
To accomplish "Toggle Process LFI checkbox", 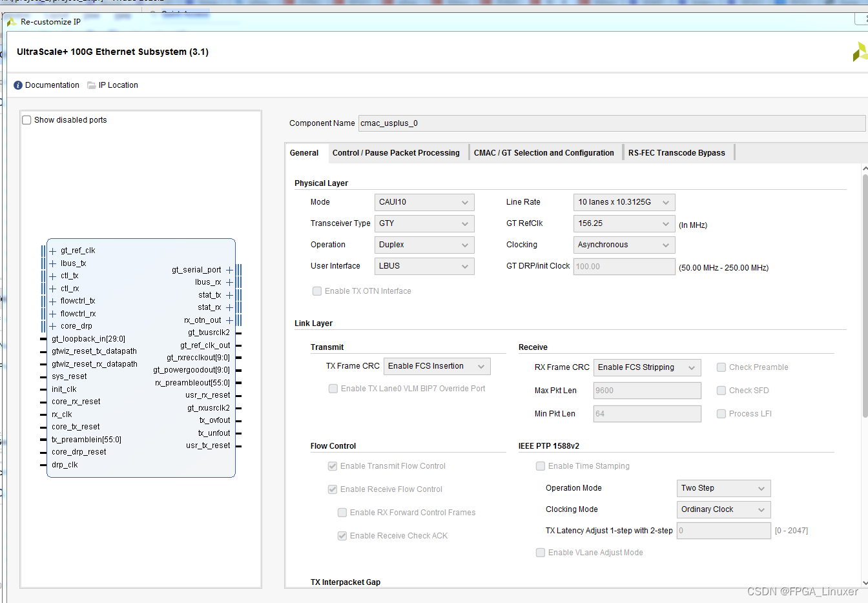I will point(721,414).
